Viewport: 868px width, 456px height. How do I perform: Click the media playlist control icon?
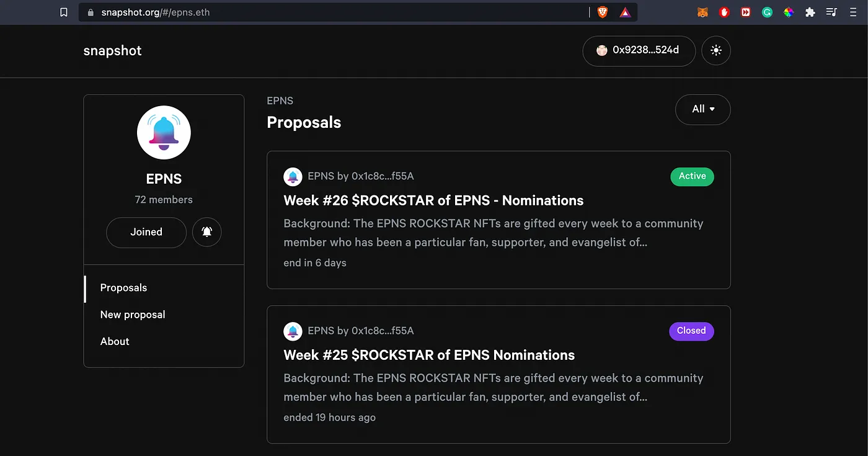click(831, 12)
